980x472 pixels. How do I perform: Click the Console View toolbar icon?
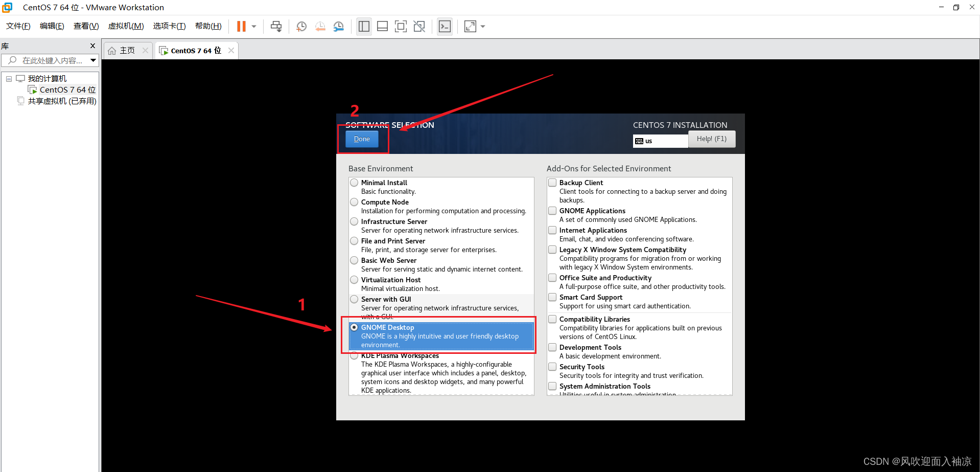pyautogui.click(x=445, y=27)
